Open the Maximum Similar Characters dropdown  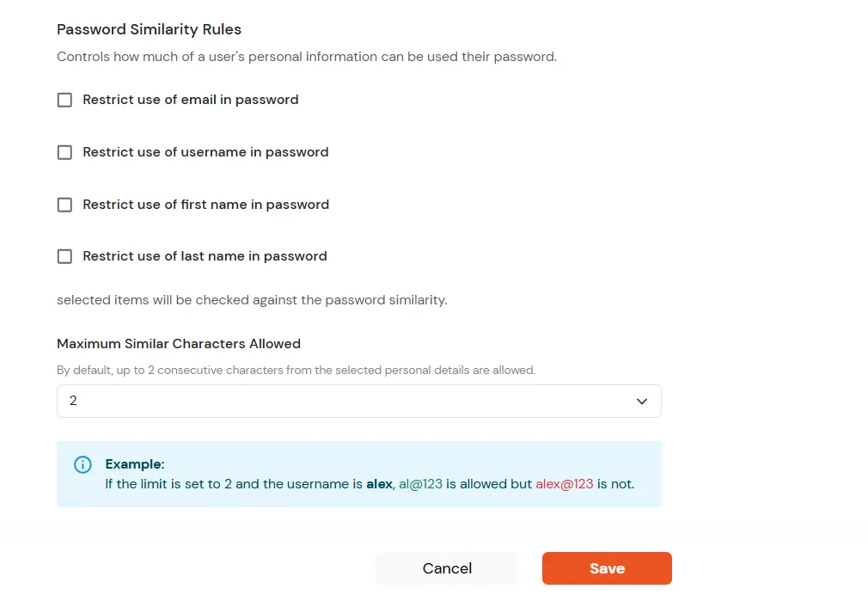pyautogui.click(x=358, y=401)
